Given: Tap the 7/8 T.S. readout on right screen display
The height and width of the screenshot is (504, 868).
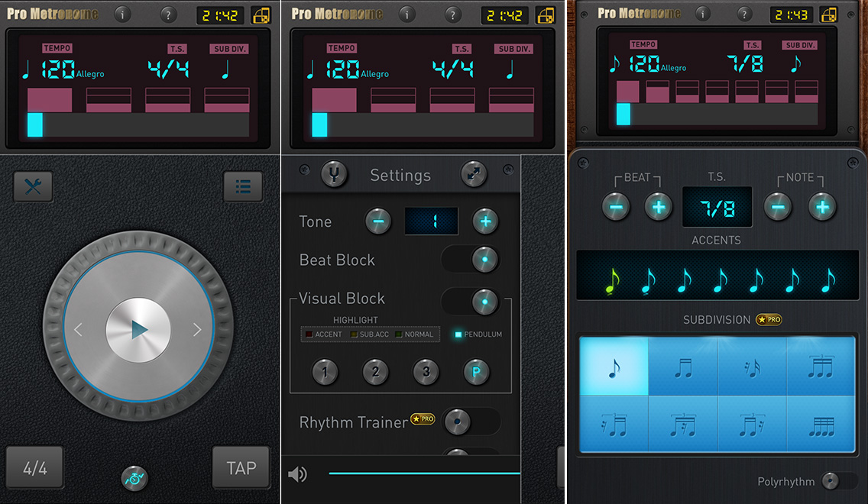Looking at the screenshot, I should tap(747, 64).
